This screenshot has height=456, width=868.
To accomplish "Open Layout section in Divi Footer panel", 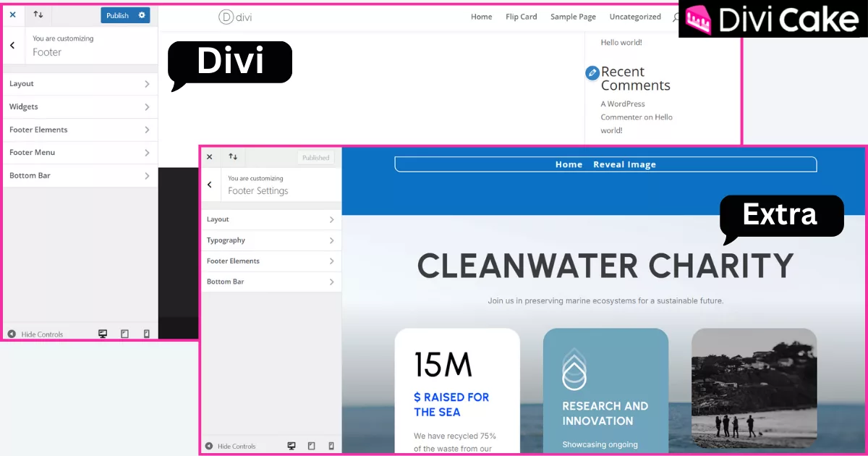I will point(80,84).
